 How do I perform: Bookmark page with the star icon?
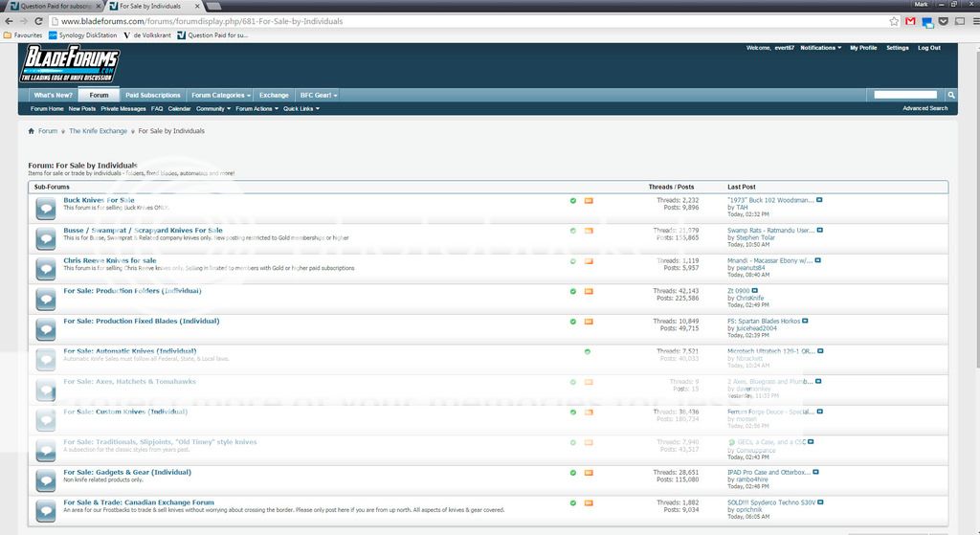point(894,21)
